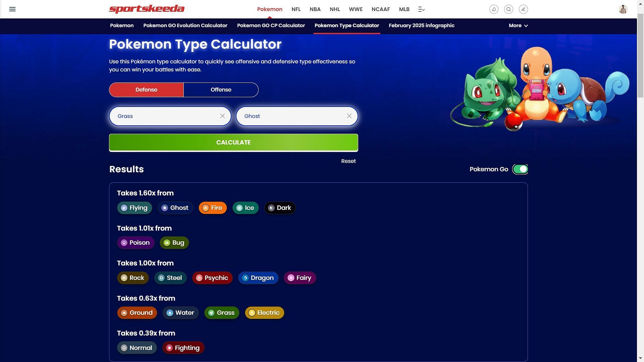Clear the Grass type input field
This screenshot has width=644, height=362.
222,116
